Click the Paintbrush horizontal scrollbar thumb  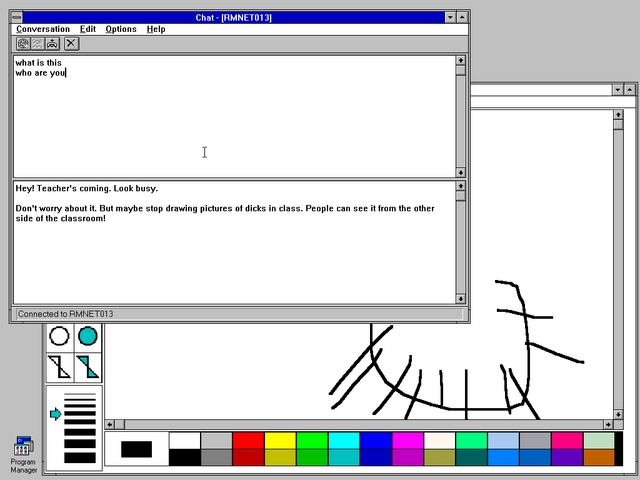point(120,424)
